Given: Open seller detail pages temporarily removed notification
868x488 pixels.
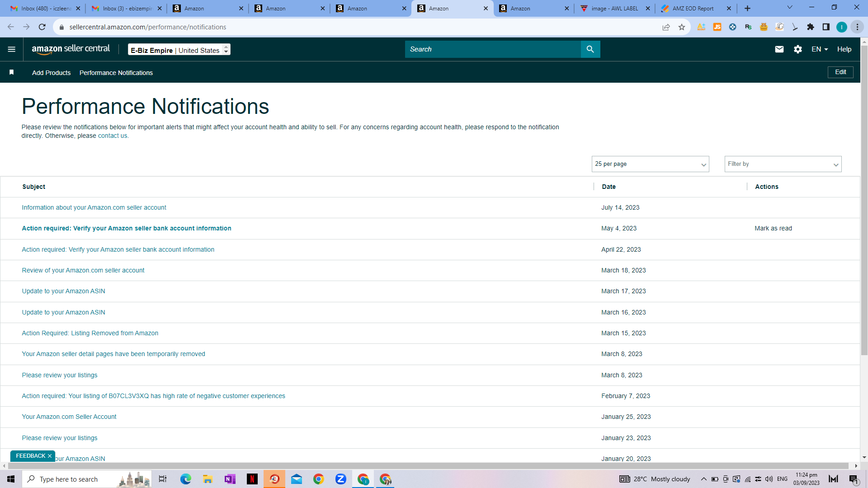Looking at the screenshot, I should pyautogui.click(x=113, y=354).
